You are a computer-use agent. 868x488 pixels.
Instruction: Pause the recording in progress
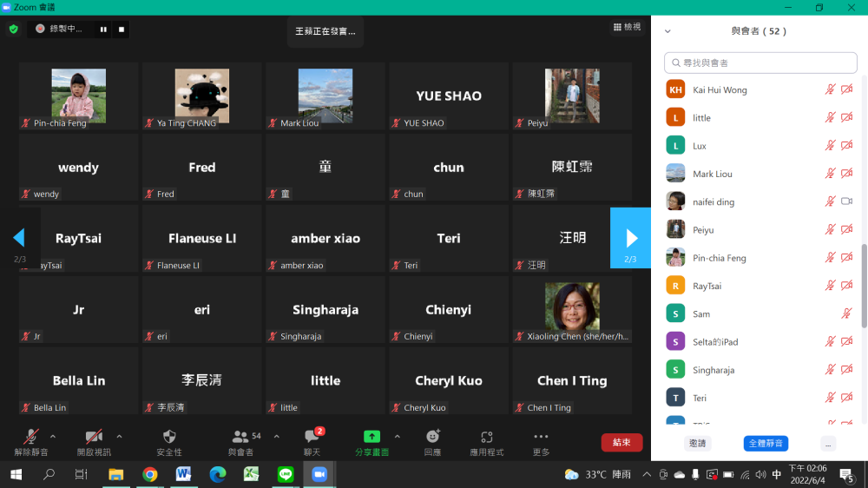point(103,29)
